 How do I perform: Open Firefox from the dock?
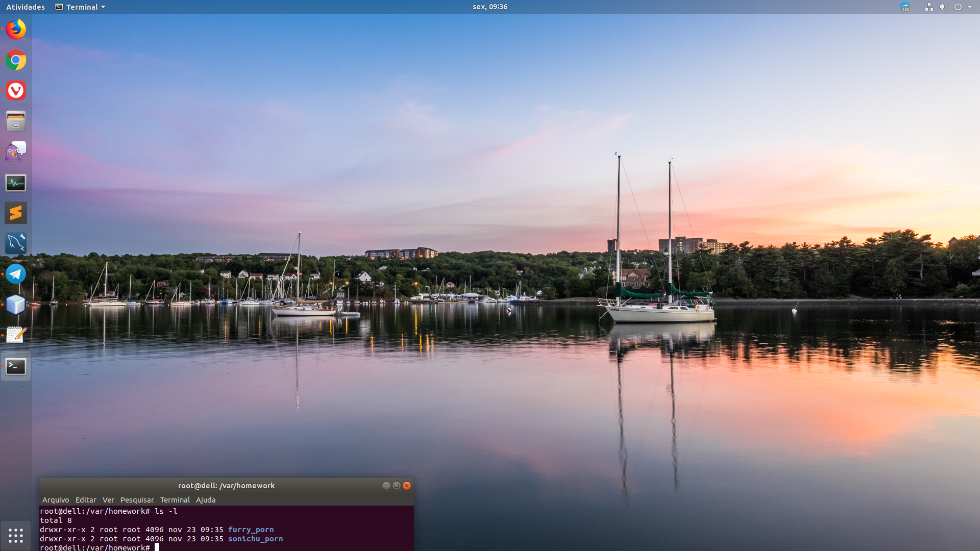[16, 29]
